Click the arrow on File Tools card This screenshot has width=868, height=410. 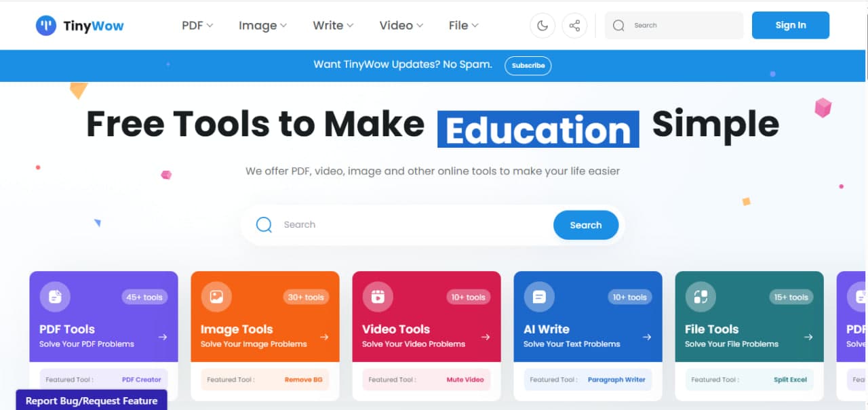[x=808, y=337]
